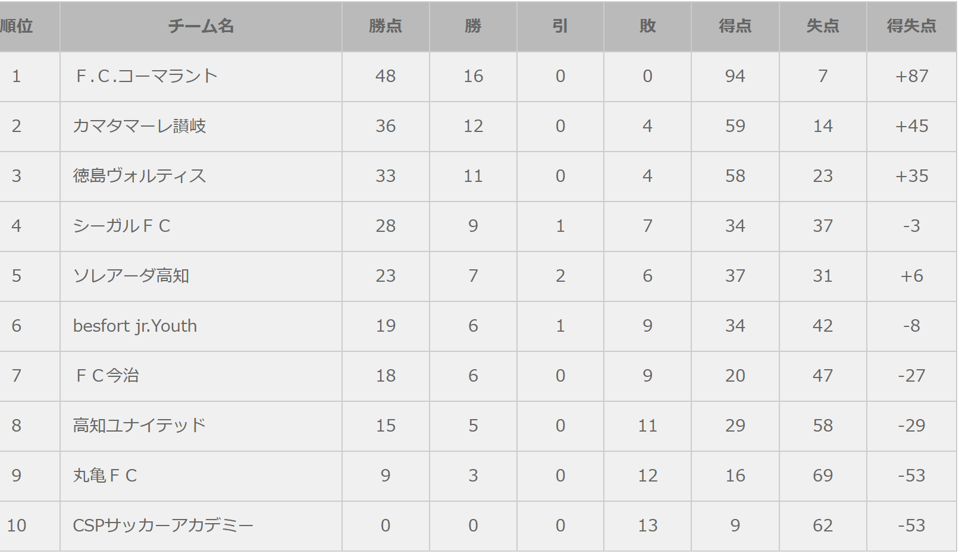
Task: Click the チーム名 column header
Action: pyautogui.click(x=200, y=26)
